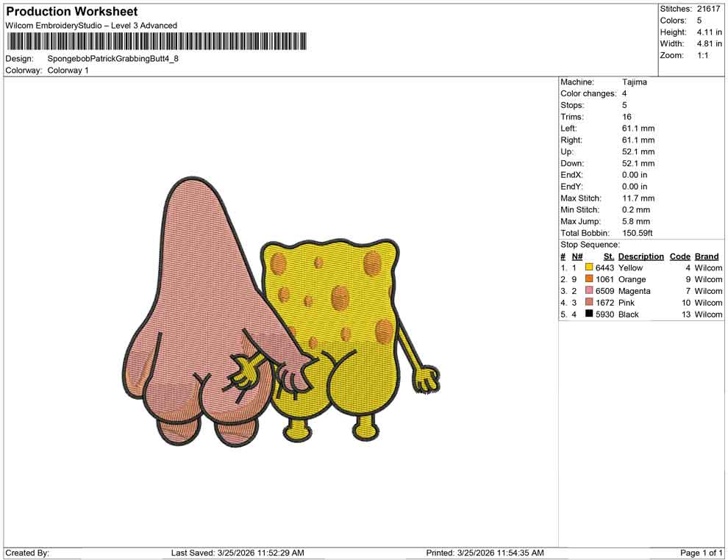Click the 'Created By:' footer label
This screenshot has height=560, width=728.
(27, 553)
